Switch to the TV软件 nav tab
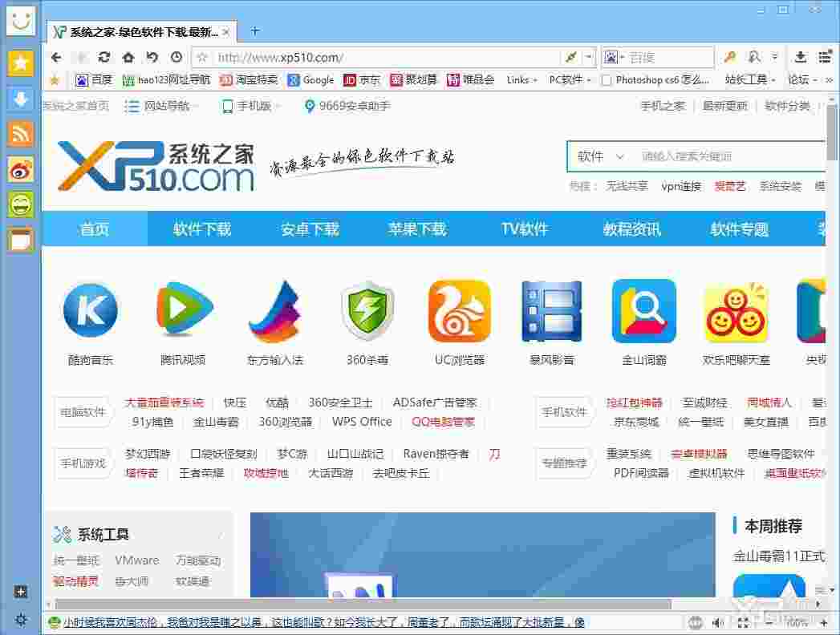Image resolution: width=840 pixels, height=635 pixels. [x=525, y=229]
